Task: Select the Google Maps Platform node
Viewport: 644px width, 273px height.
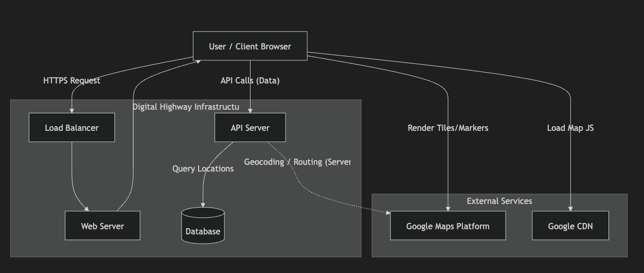Action: [x=448, y=226]
